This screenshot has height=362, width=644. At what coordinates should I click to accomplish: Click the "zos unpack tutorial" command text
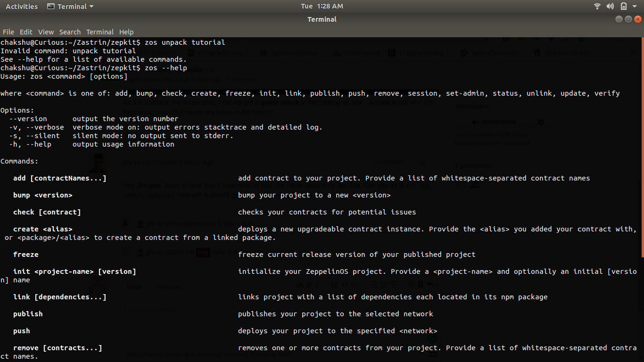(185, 42)
